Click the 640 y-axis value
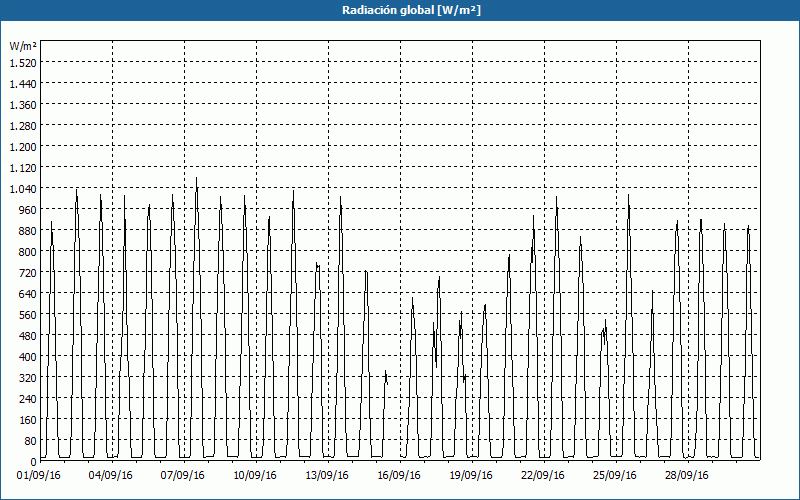 tap(28, 294)
